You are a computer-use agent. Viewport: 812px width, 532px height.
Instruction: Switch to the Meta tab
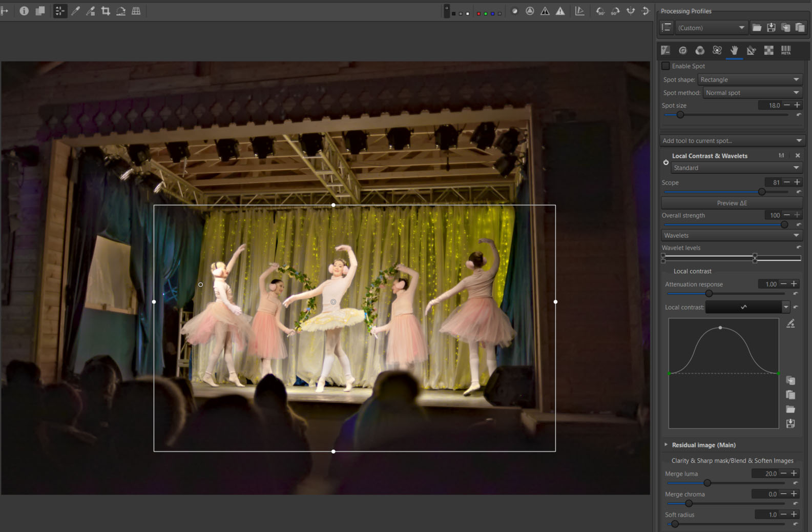point(786,50)
